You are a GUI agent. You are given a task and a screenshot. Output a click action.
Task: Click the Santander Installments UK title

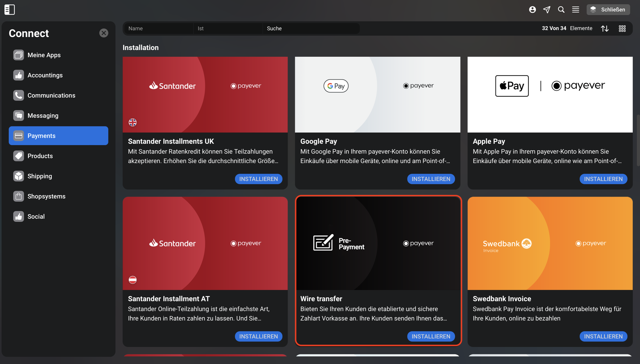[171, 142]
